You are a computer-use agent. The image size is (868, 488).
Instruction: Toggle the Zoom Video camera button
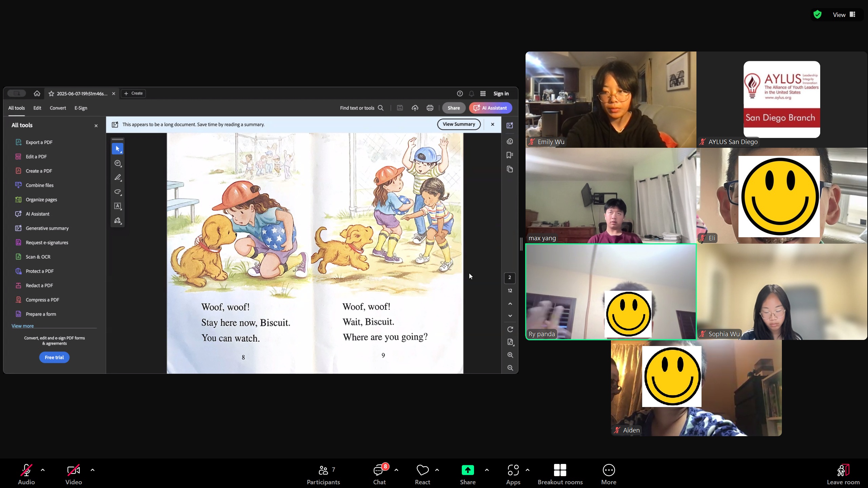[x=74, y=474]
